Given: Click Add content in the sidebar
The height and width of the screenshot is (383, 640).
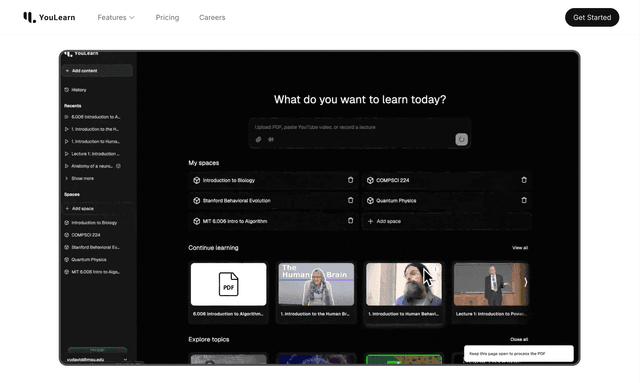Looking at the screenshot, I should [x=97, y=71].
